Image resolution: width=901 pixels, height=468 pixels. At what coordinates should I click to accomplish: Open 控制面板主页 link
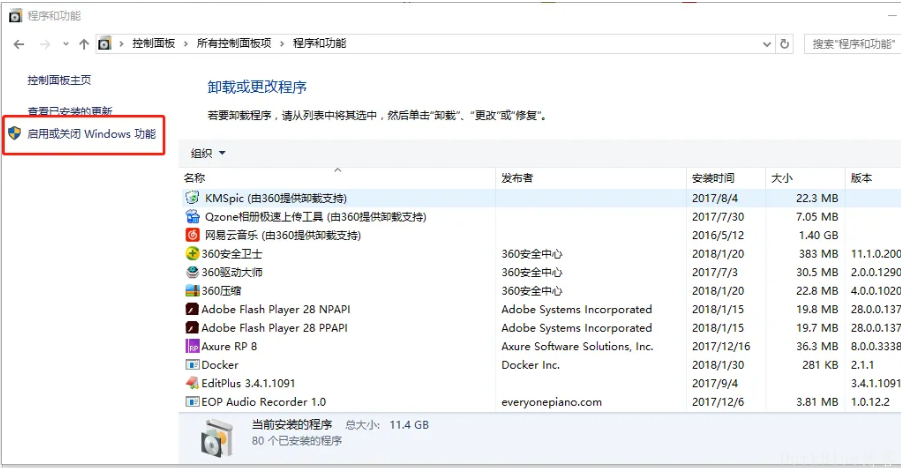coord(59,80)
